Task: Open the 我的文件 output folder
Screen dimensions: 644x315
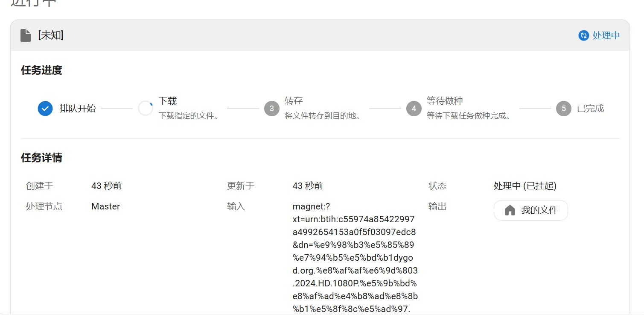Action: pyautogui.click(x=530, y=210)
